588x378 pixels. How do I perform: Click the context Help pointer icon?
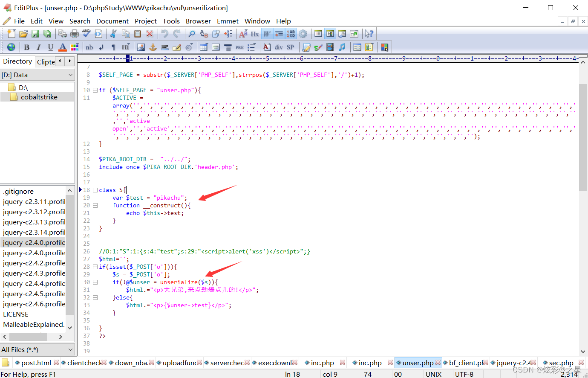(369, 34)
